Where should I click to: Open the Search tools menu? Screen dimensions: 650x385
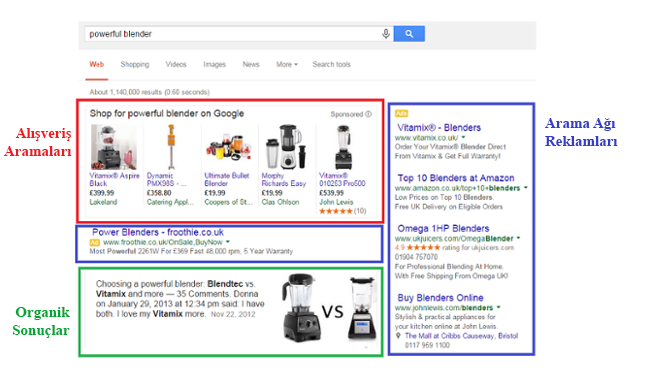tap(331, 65)
